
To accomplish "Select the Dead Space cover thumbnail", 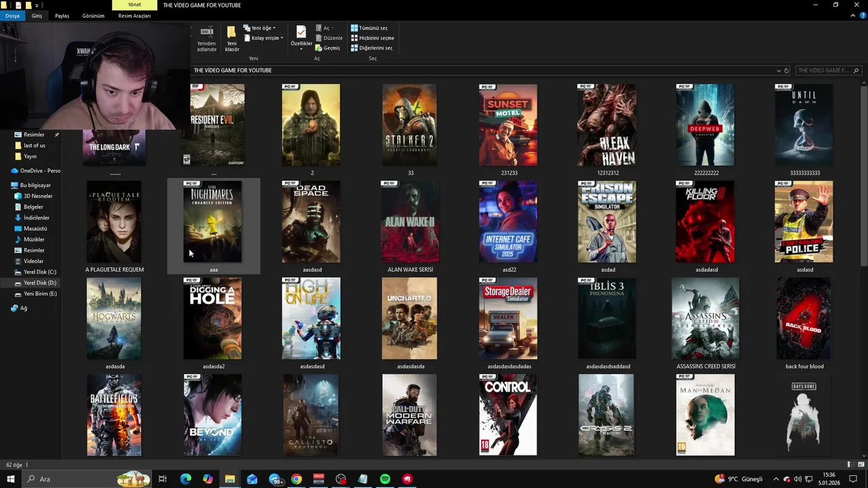I will tap(311, 222).
